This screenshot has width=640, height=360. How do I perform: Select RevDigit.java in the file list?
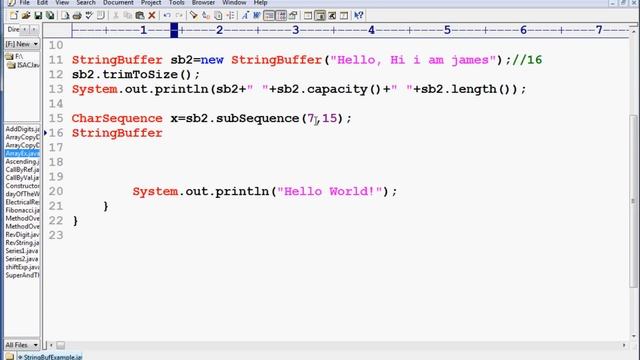click(22, 235)
